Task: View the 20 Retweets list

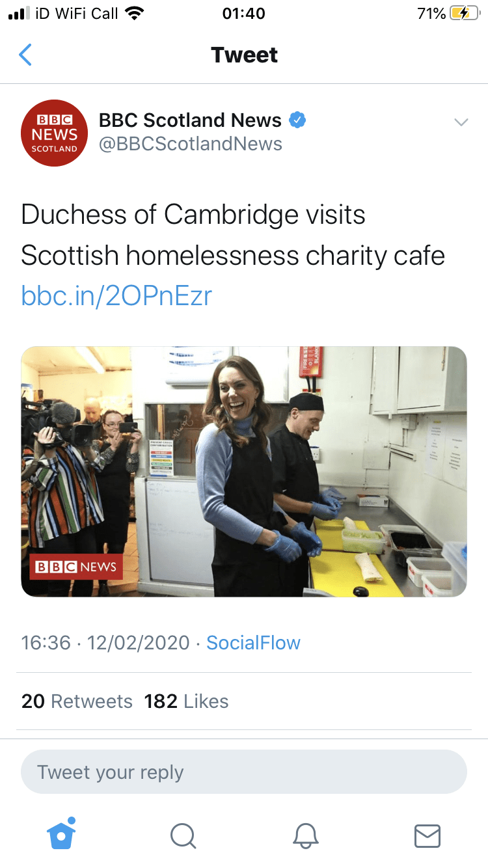Action: 77,701
